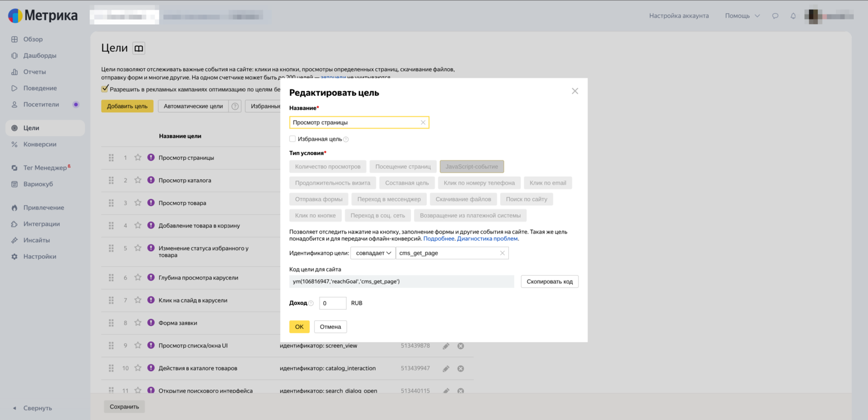Click the Отмена button in dialog
The height and width of the screenshot is (420, 868).
pos(330,326)
